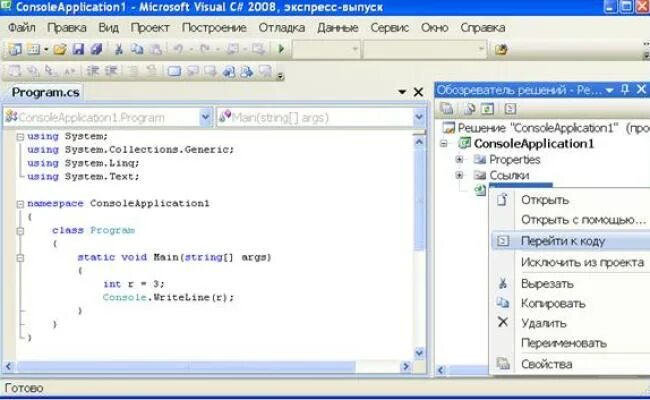Open the Проект menu
Image resolution: width=650 pixels, height=400 pixels.
pos(150,28)
